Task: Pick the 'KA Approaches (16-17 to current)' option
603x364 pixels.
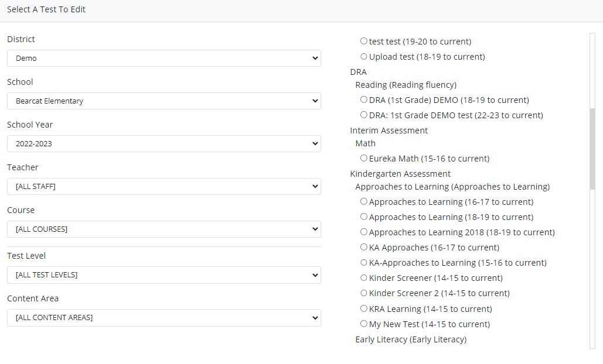Action: [x=364, y=248]
